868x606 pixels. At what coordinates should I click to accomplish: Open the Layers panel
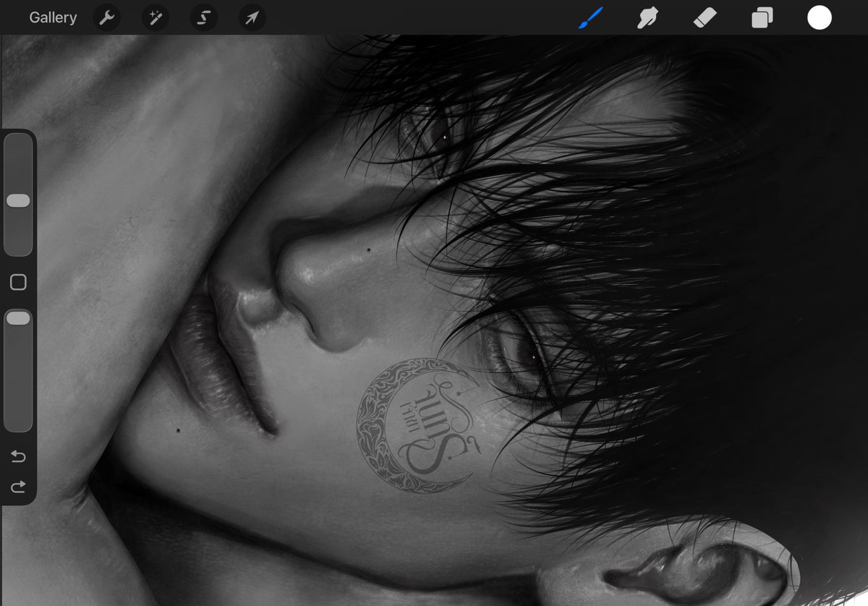coord(762,18)
